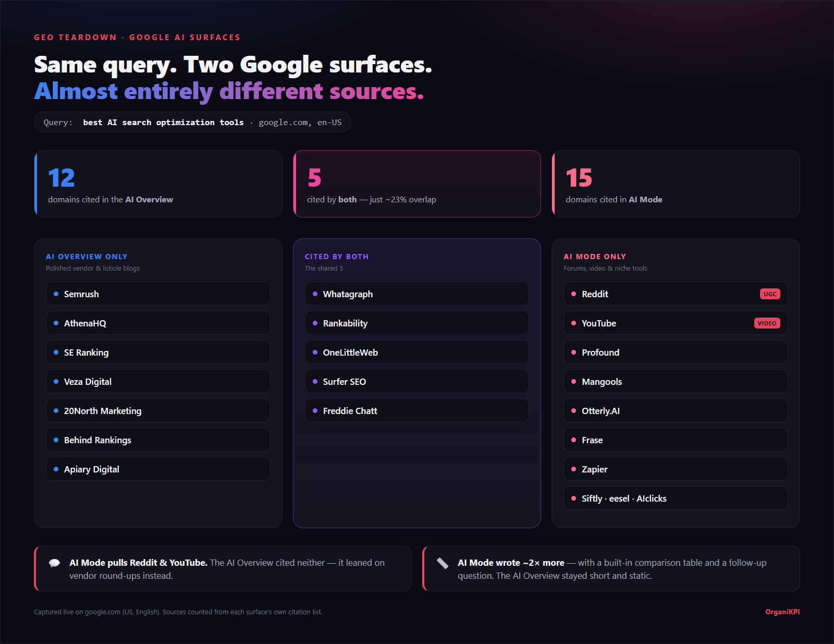This screenshot has height=644, width=834.
Task: Click the OrganiKPI brand label in footer
Action: (782, 612)
